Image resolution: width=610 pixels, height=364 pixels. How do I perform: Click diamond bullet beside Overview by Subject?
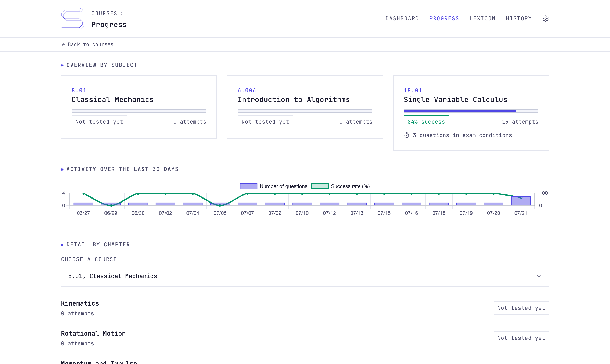pyautogui.click(x=62, y=65)
